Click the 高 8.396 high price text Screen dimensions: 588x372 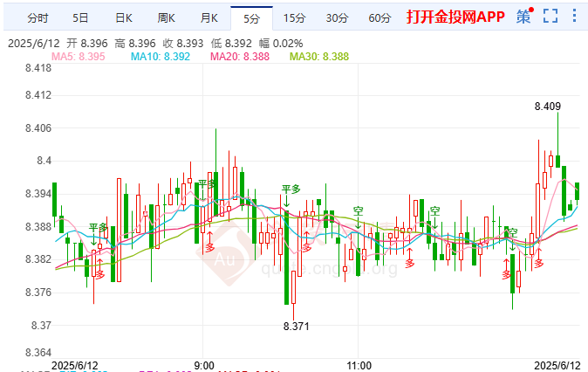coord(135,44)
